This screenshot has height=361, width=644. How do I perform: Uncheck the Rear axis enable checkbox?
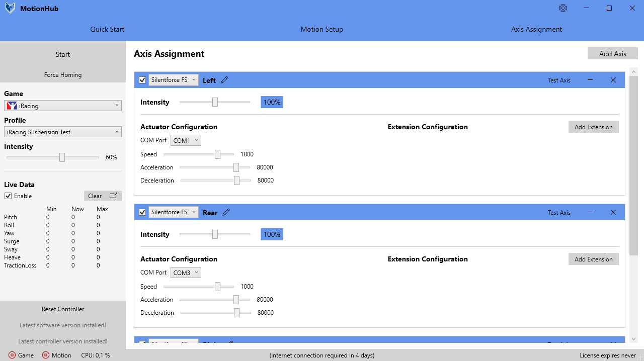(x=142, y=212)
